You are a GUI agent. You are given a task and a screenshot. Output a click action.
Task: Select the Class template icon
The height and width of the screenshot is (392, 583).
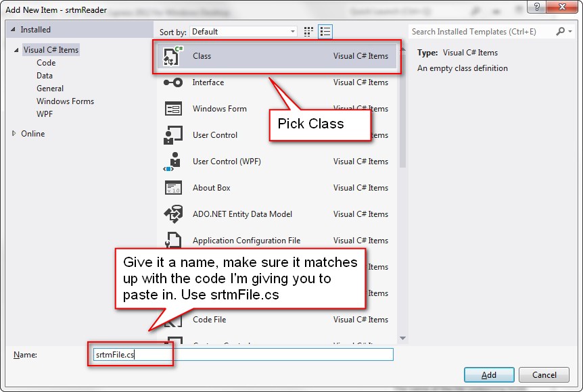[x=173, y=56]
